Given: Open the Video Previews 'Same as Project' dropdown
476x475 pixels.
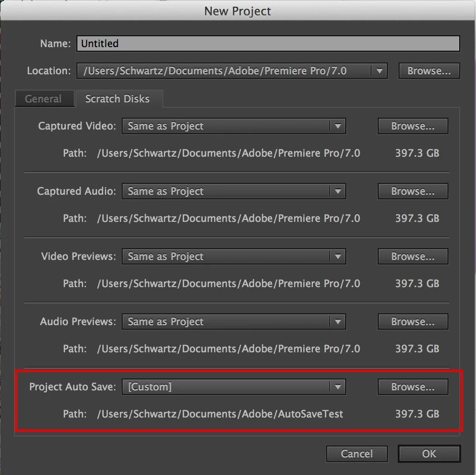Looking at the screenshot, I should (234, 257).
